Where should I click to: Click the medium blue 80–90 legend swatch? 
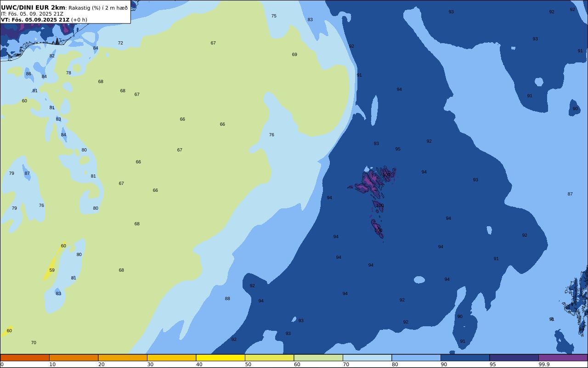click(416, 357)
